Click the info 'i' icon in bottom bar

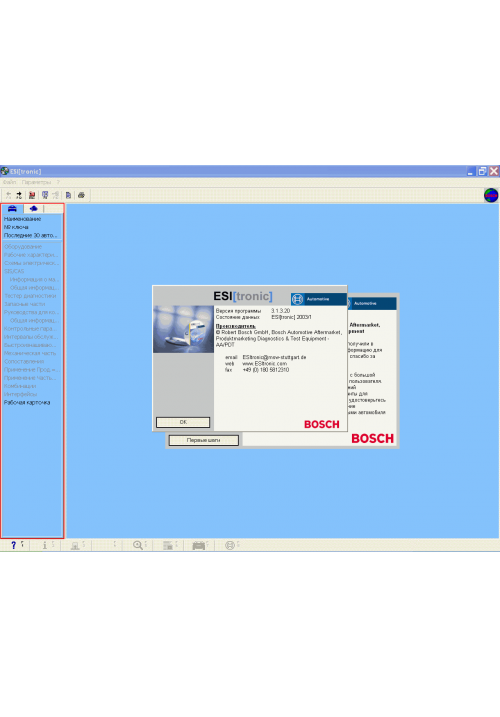[44, 545]
